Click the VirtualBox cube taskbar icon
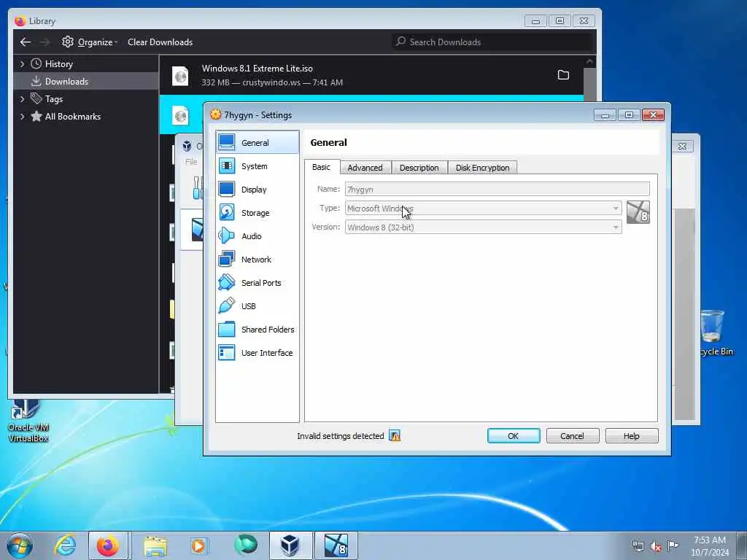Image resolution: width=747 pixels, height=560 pixels. (290, 545)
